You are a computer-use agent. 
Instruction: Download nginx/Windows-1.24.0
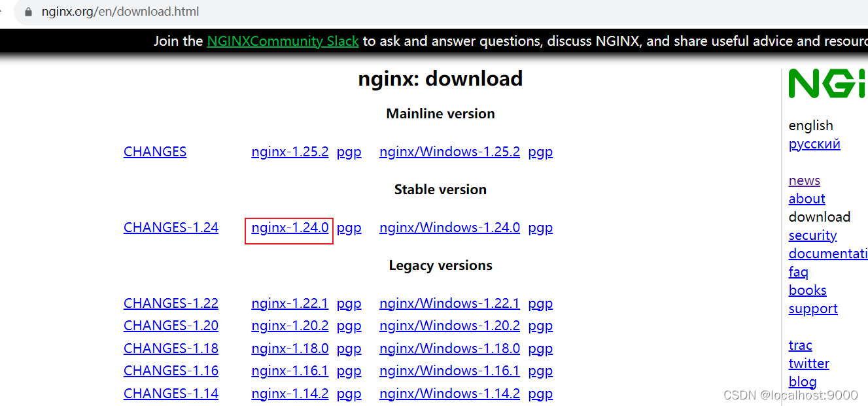coord(449,228)
